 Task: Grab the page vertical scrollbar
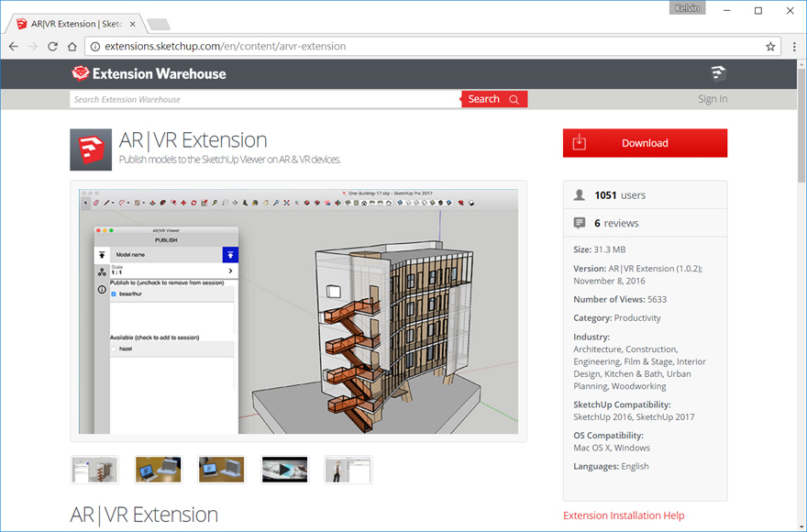(x=801, y=125)
